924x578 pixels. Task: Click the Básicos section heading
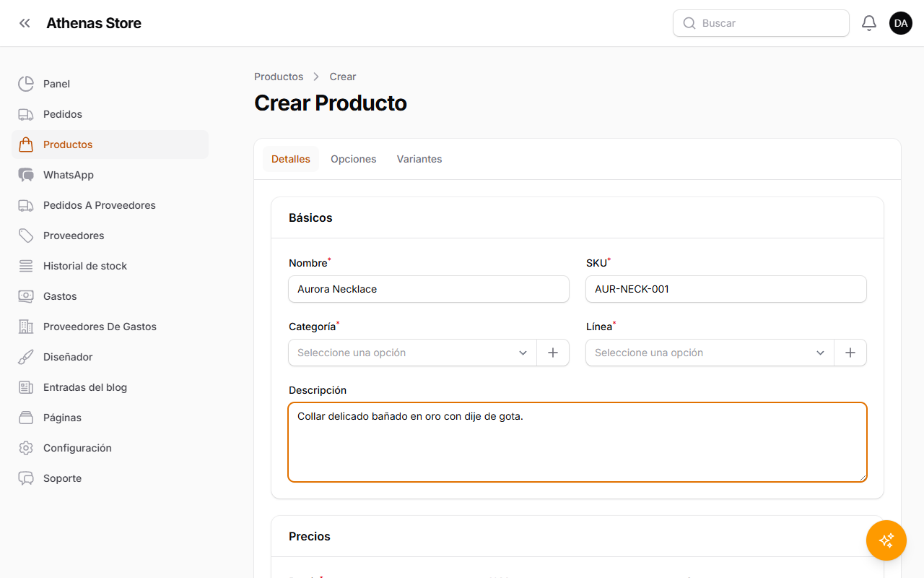[310, 217]
